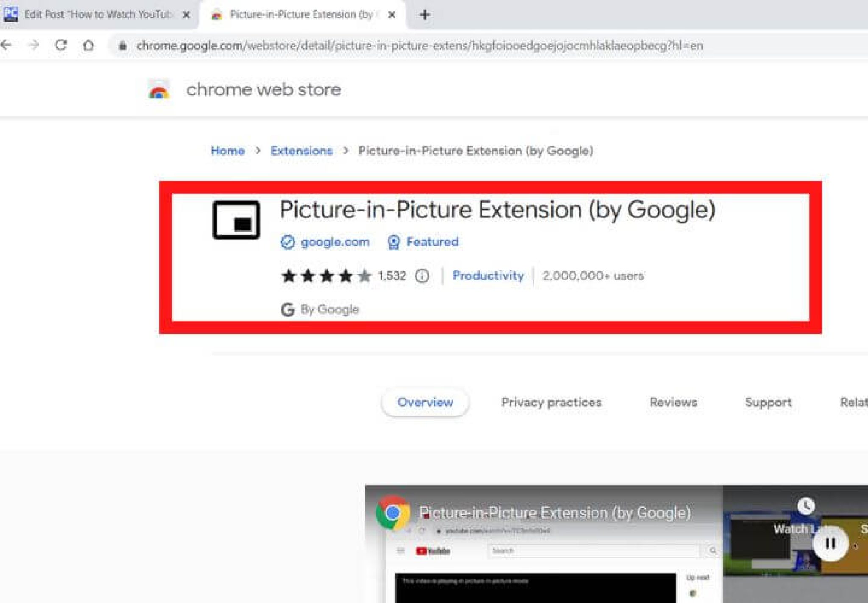Click the Watch later clock icon
The width and height of the screenshot is (868, 603).
pos(806,506)
